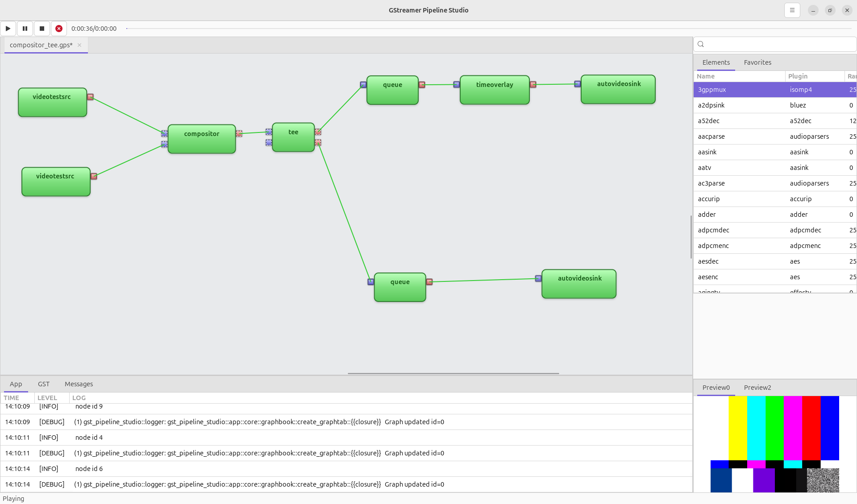The width and height of the screenshot is (857, 504).
Task: Pause the running pipeline
Action: point(25,28)
